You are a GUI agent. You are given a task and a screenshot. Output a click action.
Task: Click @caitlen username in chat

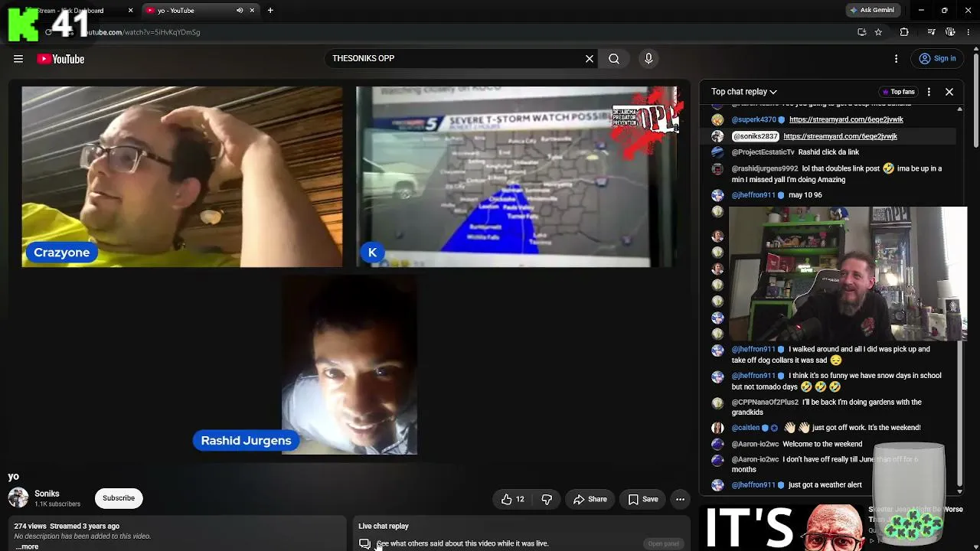(746, 428)
